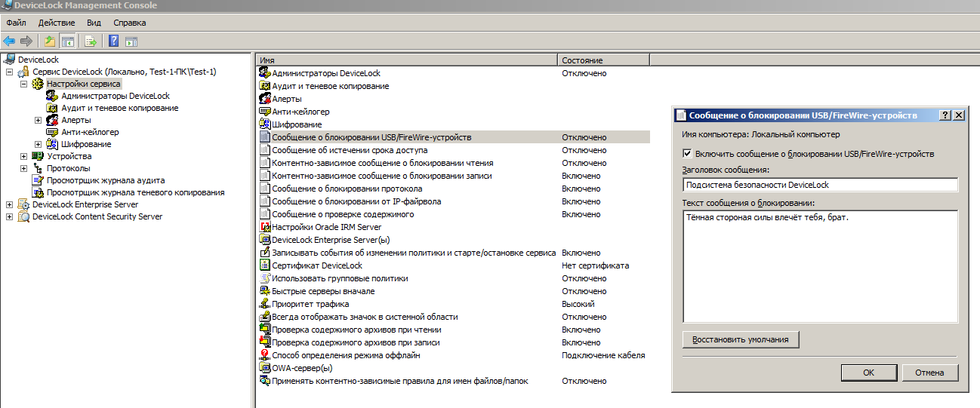Click the Высокий status value for Приоритет трафика
This screenshot has height=408, width=980.
577,304
